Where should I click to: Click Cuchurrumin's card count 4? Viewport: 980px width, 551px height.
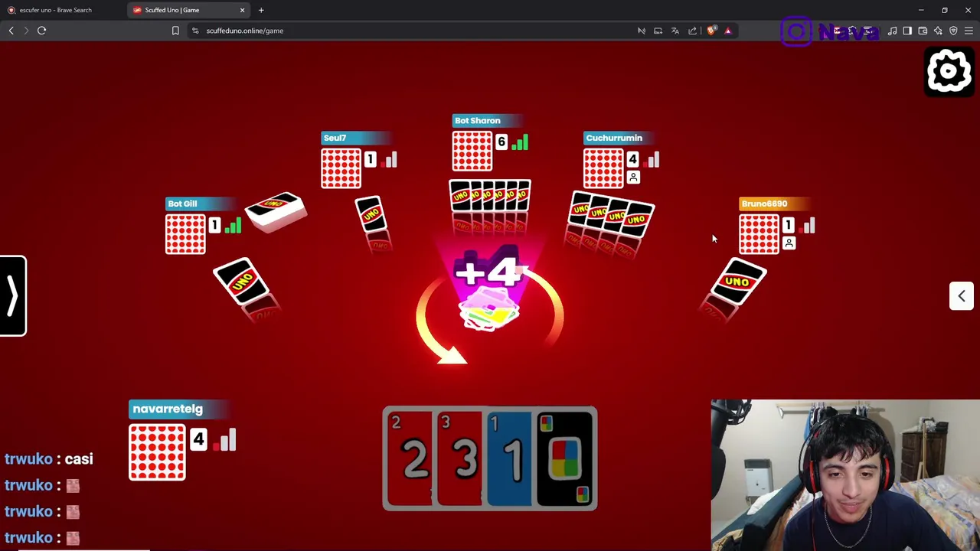(632, 159)
